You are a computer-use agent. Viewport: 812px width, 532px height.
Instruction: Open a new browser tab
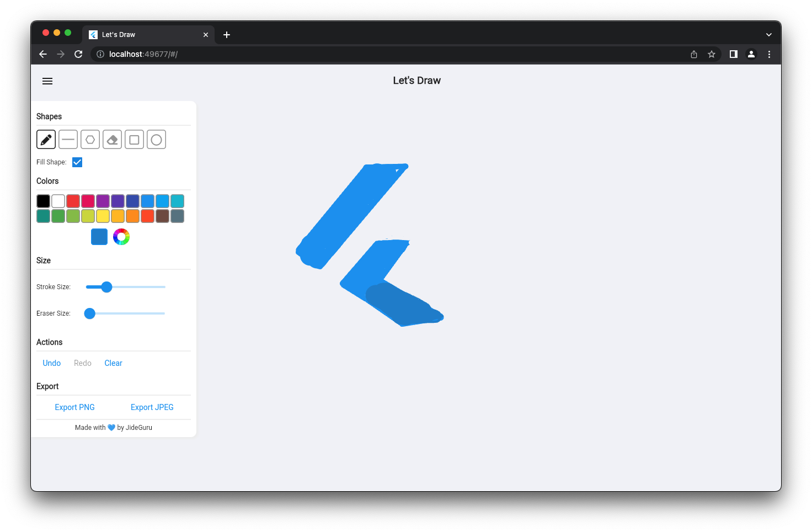[x=227, y=35]
